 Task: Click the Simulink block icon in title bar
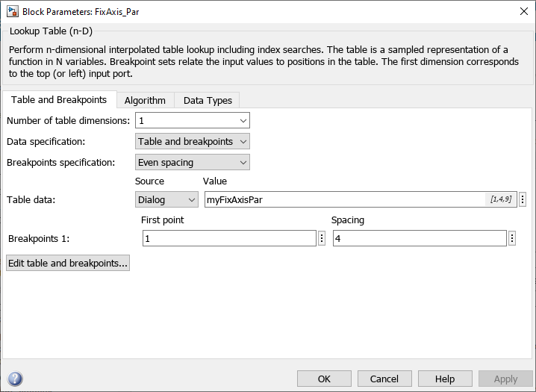pyautogui.click(x=11, y=11)
